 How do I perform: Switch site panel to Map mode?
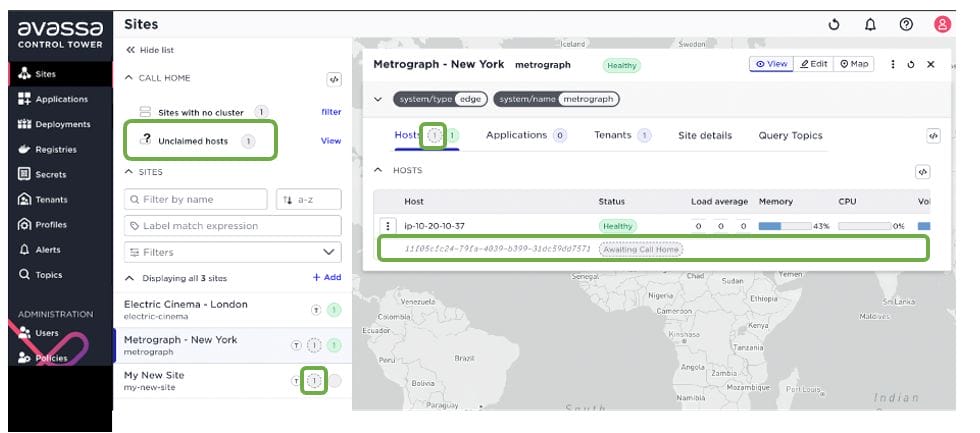click(x=854, y=64)
